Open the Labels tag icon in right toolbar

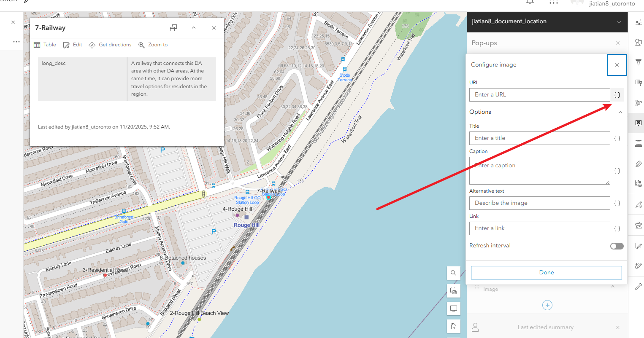[x=639, y=164]
